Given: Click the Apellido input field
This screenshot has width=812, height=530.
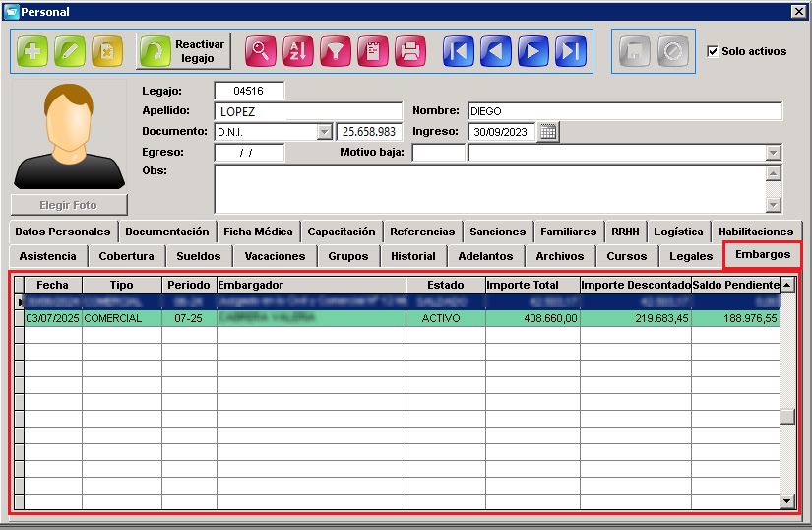Looking at the screenshot, I should click(x=308, y=111).
